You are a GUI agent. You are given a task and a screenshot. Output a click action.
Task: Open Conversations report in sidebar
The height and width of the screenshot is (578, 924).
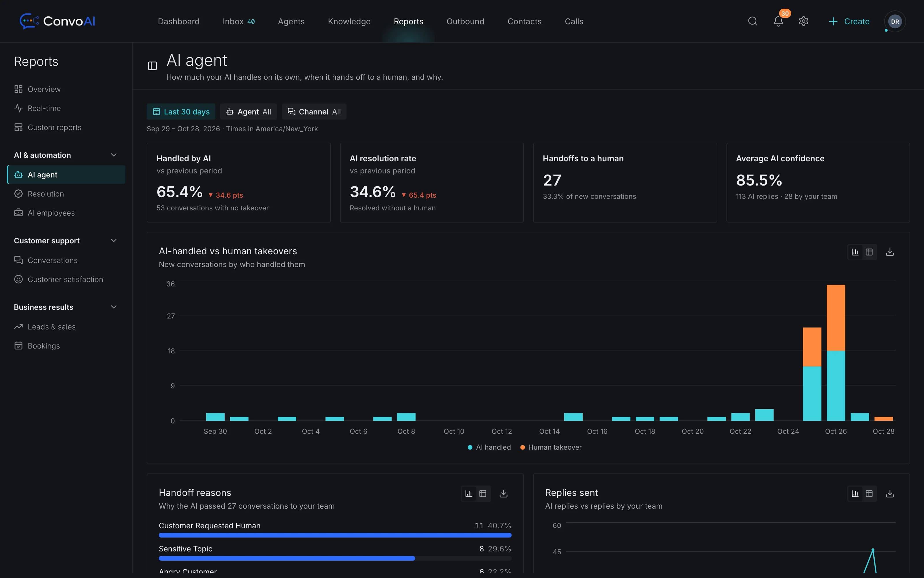pyautogui.click(x=66, y=260)
